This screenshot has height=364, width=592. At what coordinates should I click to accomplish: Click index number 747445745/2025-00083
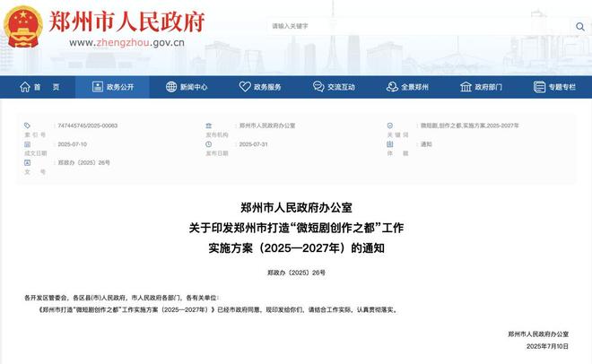(88, 126)
